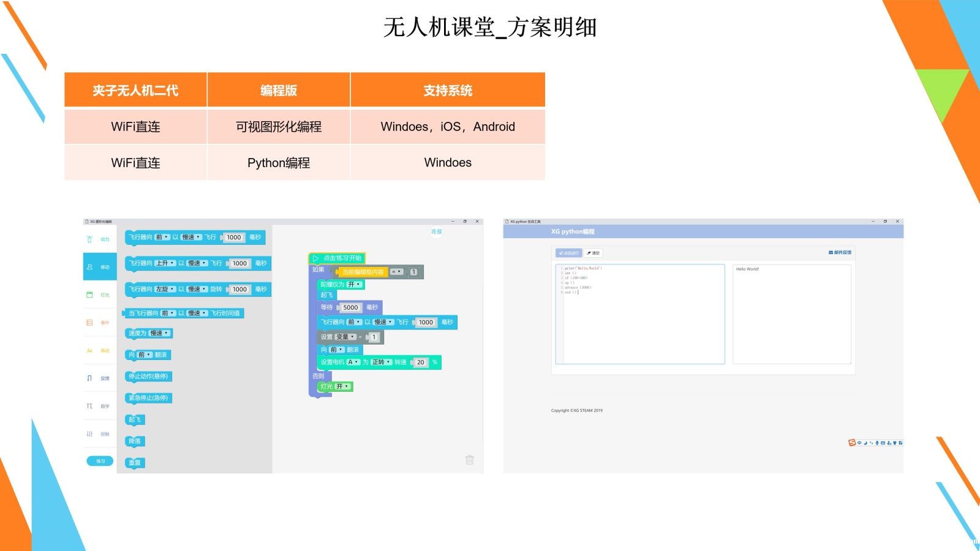Click the 连接 button at workspace top
The image size is (980, 551).
[x=436, y=232]
